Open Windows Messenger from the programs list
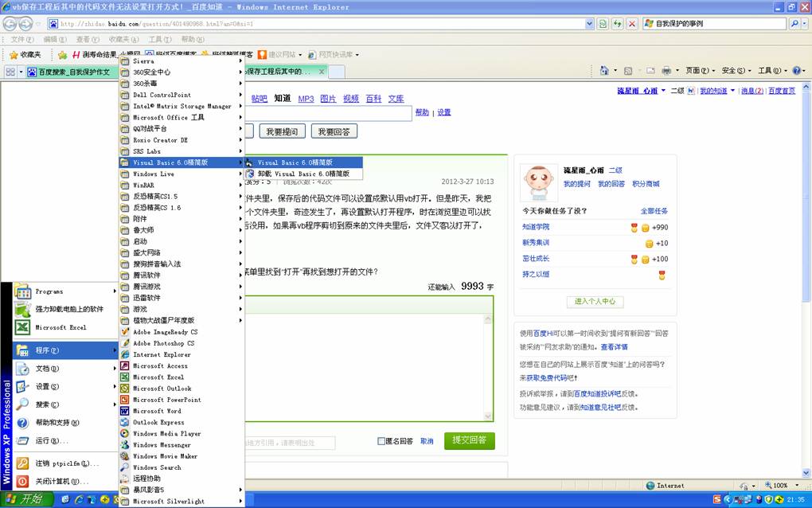Viewport: 812px width, 508px height. (182, 445)
